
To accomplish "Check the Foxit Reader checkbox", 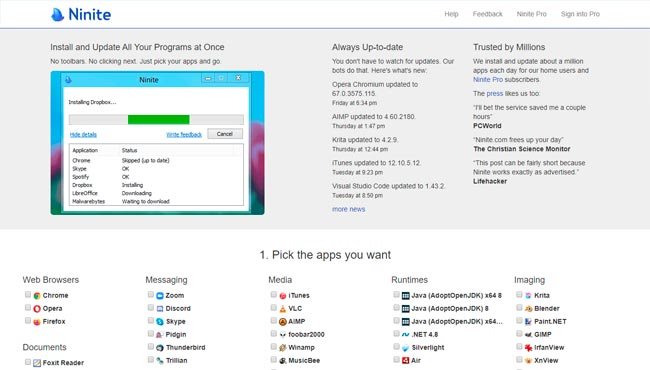I will click(28, 362).
